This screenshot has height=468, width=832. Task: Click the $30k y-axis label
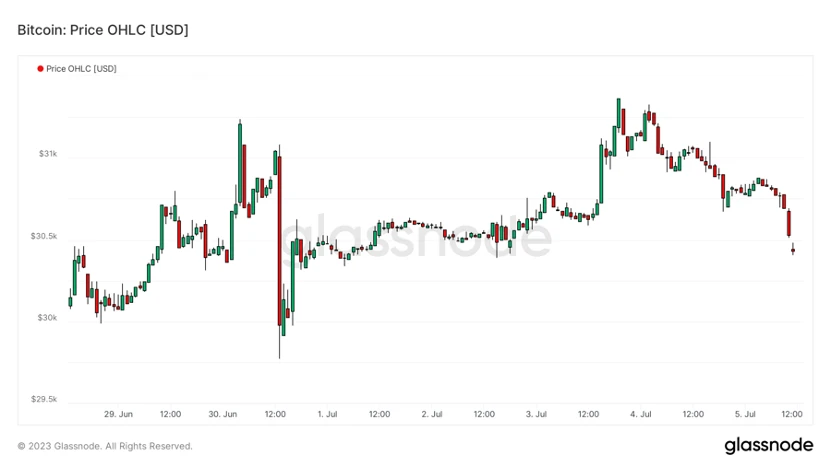coord(48,318)
